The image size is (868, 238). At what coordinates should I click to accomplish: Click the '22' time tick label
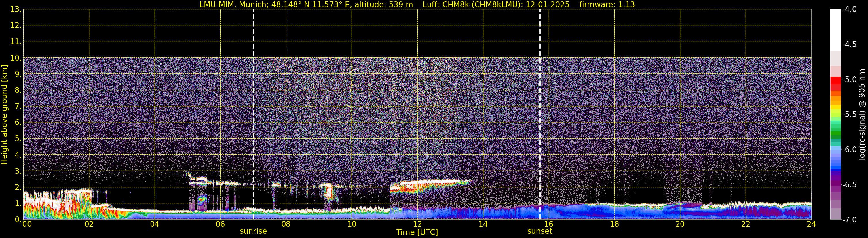[746, 224]
